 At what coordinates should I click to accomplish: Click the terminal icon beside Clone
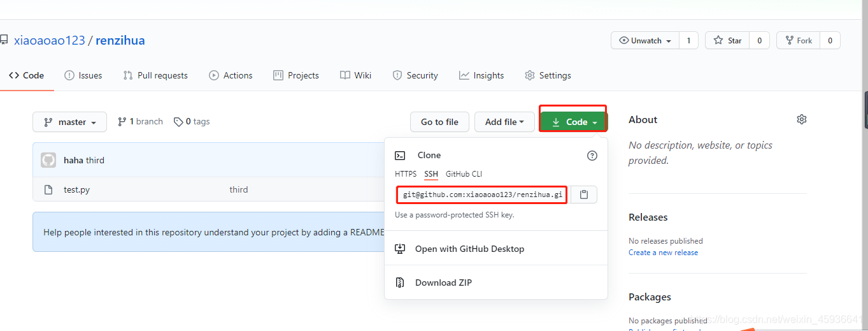[x=400, y=155]
